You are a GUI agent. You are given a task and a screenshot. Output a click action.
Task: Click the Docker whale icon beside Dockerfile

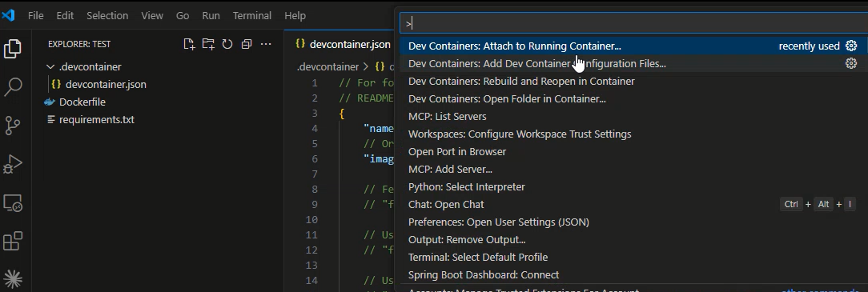[50, 102]
